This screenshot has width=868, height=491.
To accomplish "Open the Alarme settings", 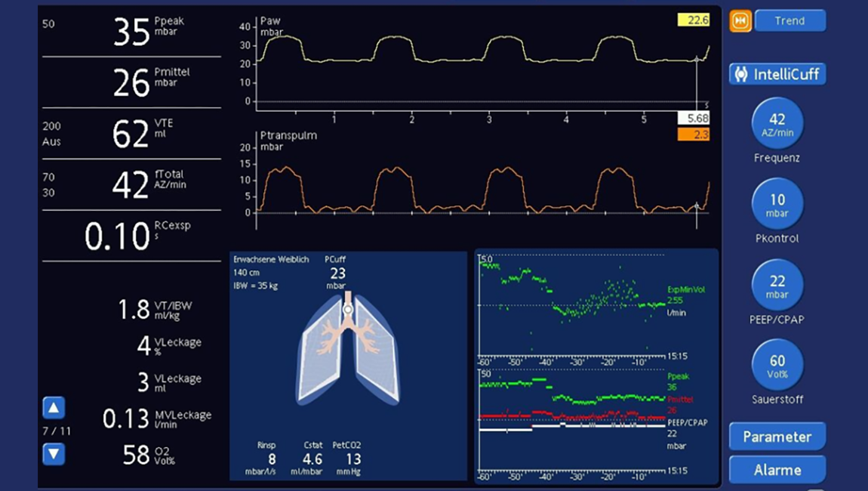I will pos(777,469).
